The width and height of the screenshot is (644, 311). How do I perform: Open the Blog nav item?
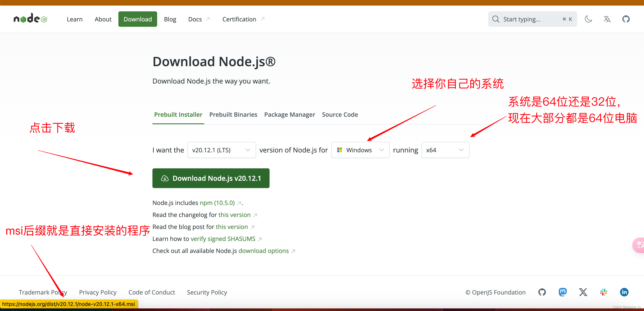tap(170, 19)
